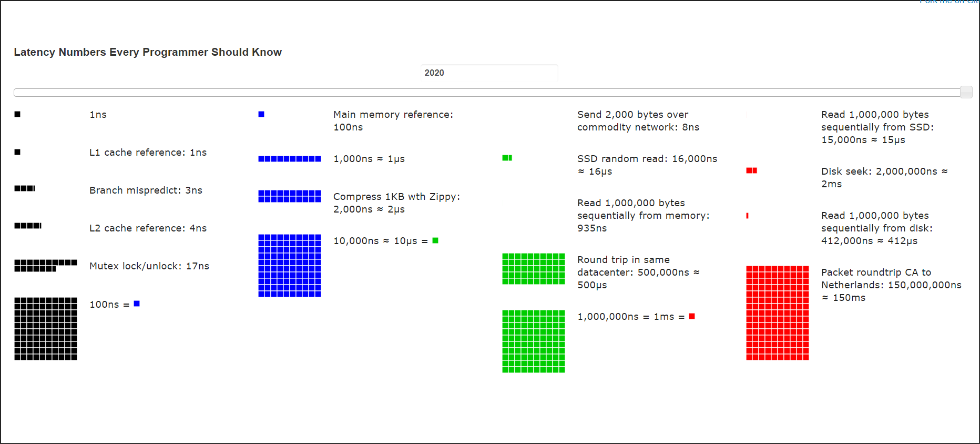Click 'Mutex lock/unlock: 17ns' text
Viewport: 980px width, 444px height.
click(149, 266)
